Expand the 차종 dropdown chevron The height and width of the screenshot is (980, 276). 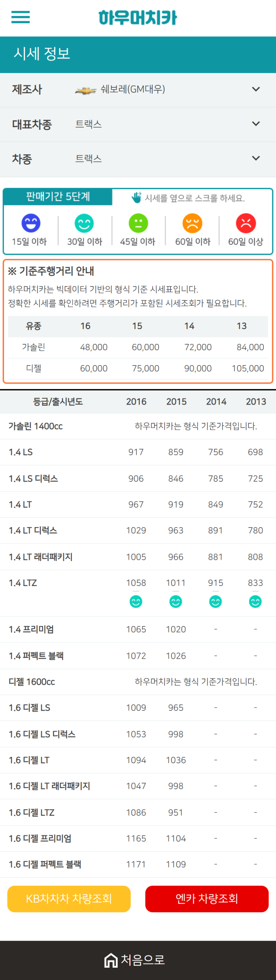[256, 158]
